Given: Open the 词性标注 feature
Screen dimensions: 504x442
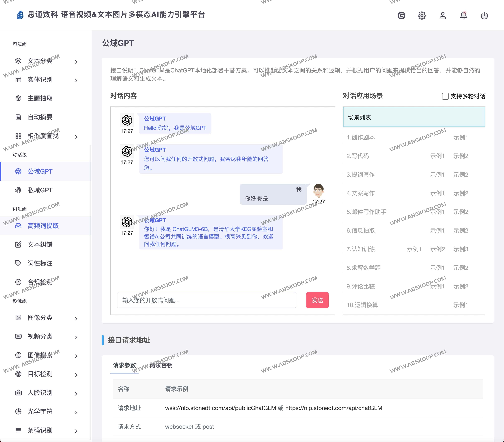Looking at the screenshot, I should pyautogui.click(x=40, y=263).
